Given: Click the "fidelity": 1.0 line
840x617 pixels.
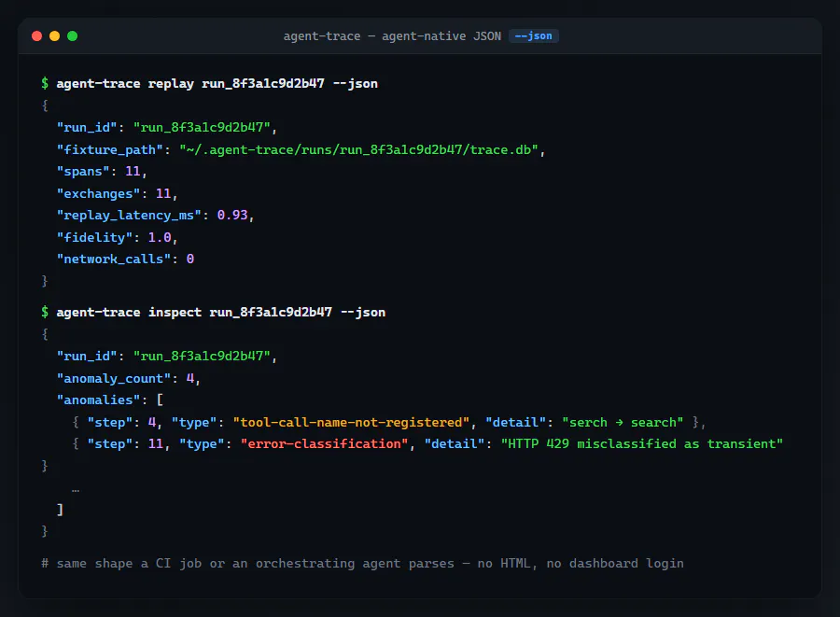Looking at the screenshot, I should coord(117,237).
